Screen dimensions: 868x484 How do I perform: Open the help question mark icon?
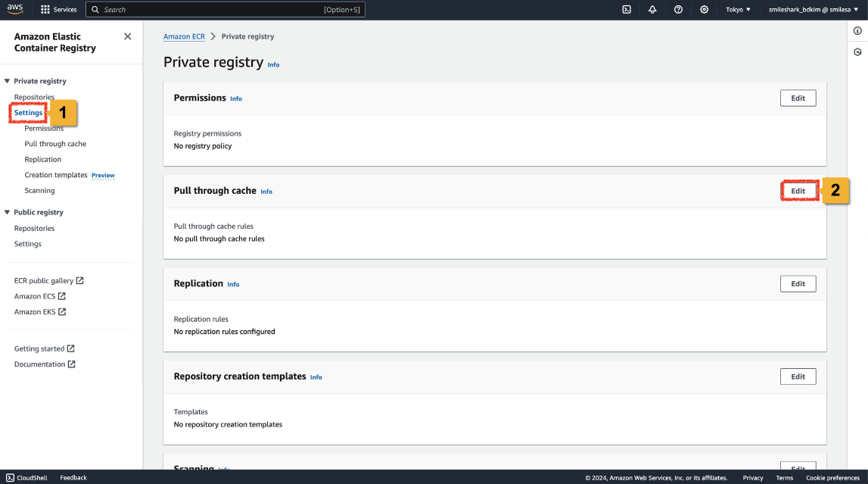tap(678, 10)
